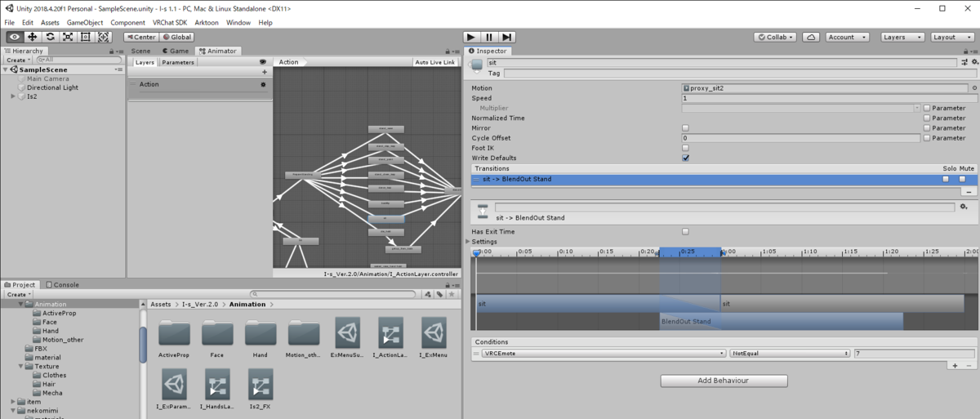The height and width of the screenshot is (419, 980).
Task: Toggle the Mirror checkbox
Action: coord(685,128)
